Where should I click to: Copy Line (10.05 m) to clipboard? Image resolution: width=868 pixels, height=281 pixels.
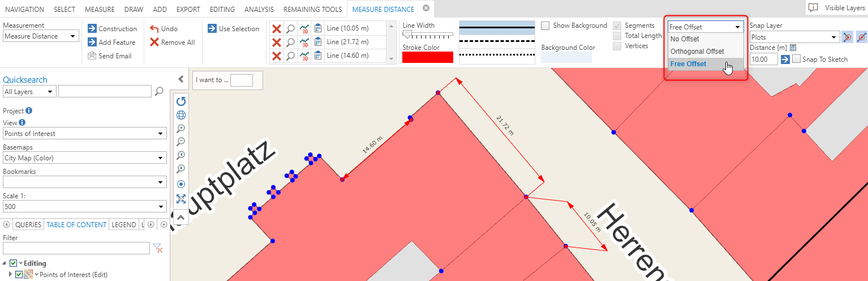pos(317,29)
